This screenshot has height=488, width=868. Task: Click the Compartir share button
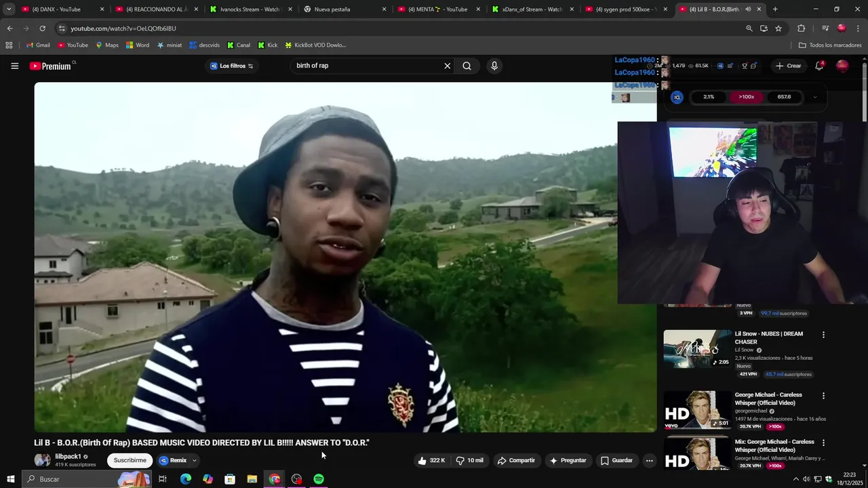coord(516,460)
